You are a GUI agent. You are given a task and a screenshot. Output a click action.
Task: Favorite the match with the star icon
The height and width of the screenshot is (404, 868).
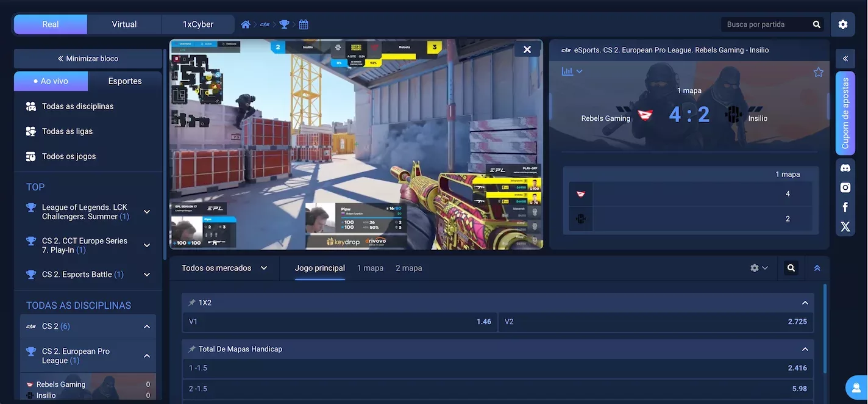pyautogui.click(x=818, y=71)
